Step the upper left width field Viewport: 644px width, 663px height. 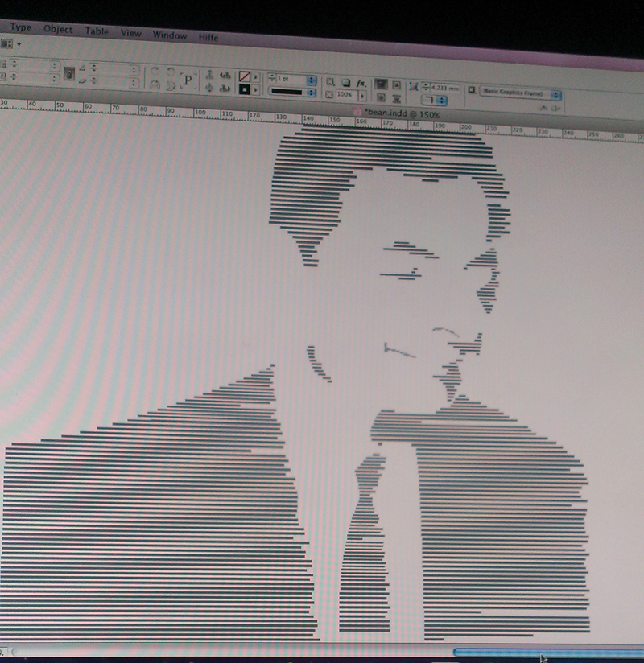click(14, 64)
